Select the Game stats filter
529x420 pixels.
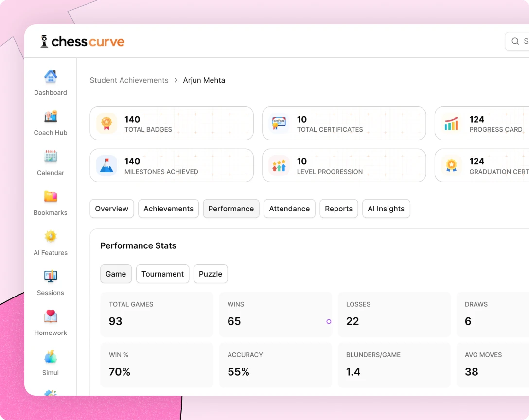tap(116, 274)
